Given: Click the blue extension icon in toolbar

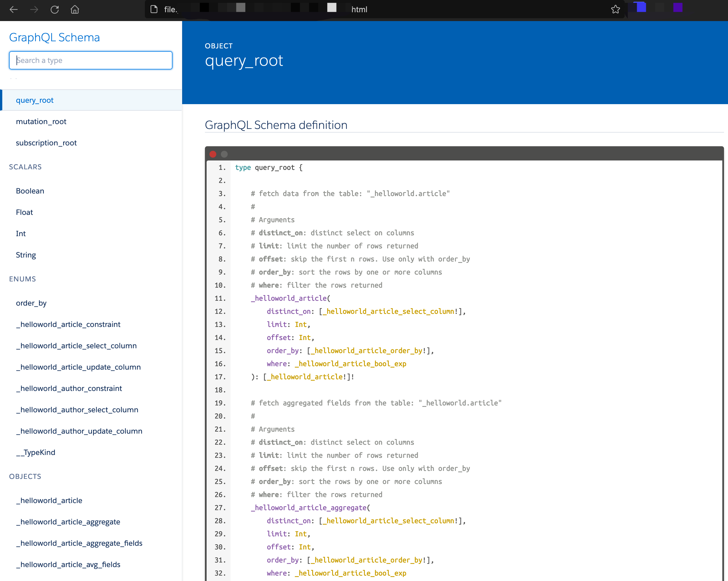Looking at the screenshot, I should [x=641, y=7].
